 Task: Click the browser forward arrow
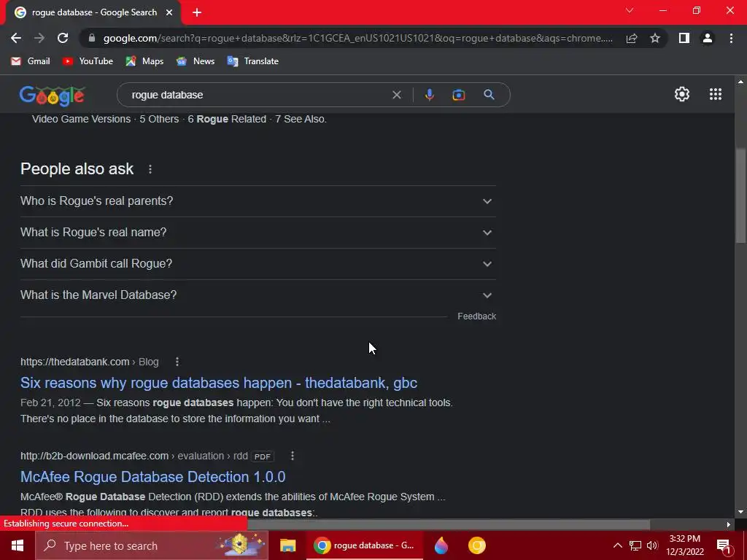pyautogui.click(x=39, y=38)
